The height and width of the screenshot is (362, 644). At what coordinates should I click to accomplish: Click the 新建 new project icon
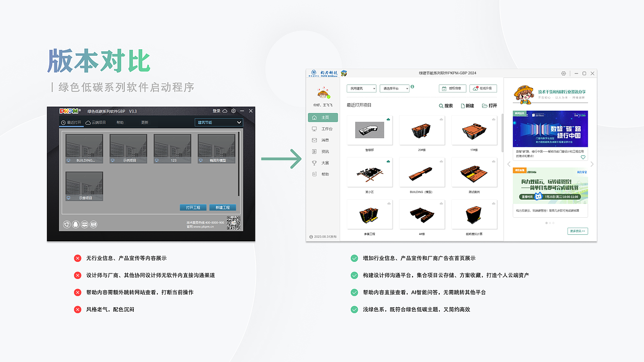tap(463, 106)
